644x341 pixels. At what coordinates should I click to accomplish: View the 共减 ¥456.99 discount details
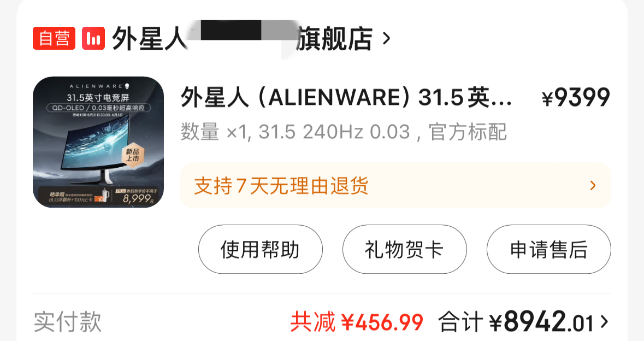pyautogui.click(x=357, y=322)
